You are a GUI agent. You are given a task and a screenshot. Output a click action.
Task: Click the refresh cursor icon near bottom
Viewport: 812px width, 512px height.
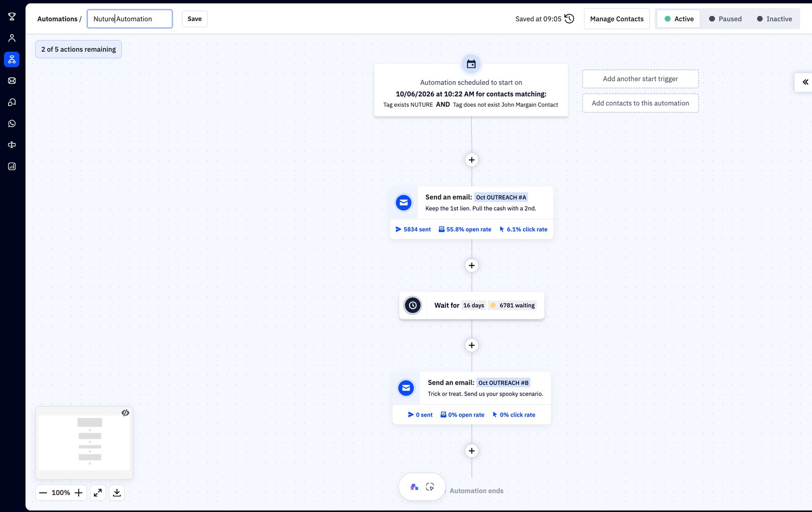click(430, 487)
